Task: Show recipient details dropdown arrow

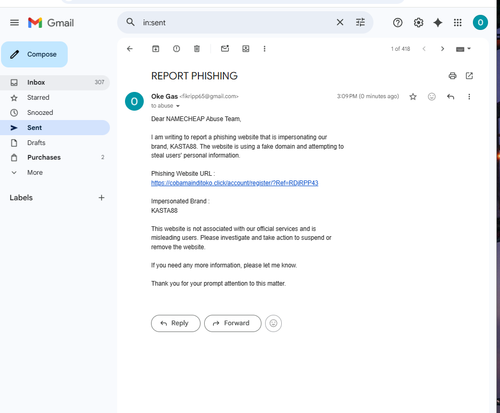Action: pyautogui.click(x=178, y=106)
